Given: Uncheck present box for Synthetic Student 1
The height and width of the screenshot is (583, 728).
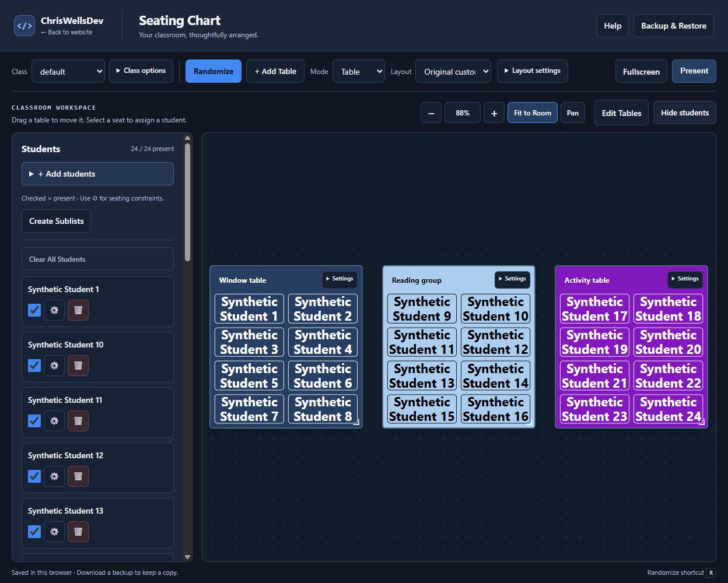Looking at the screenshot, I should pos(34,310).
